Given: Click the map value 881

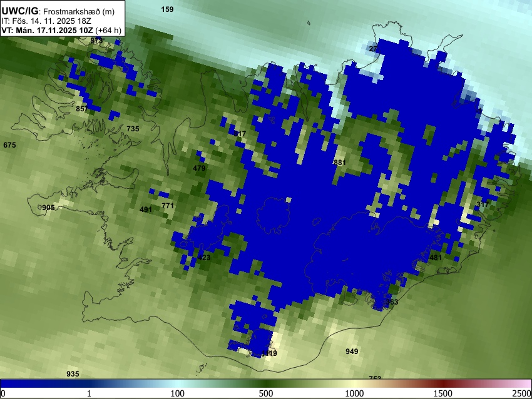Looking at the screenshot, I should click(340, 163).
